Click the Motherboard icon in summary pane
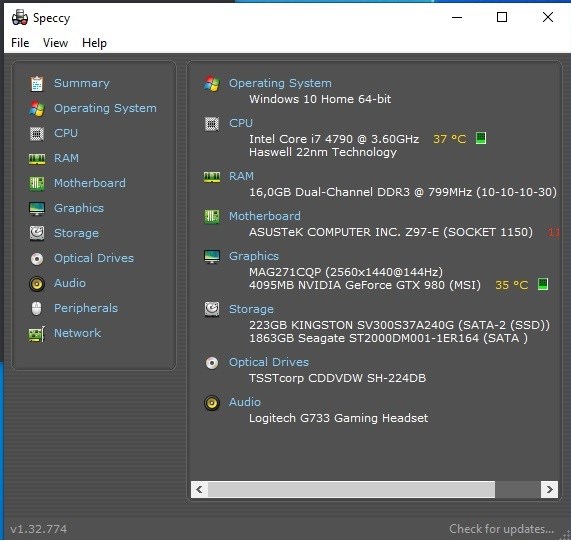This screenshot has height=541, width=571. coord(212,217)
